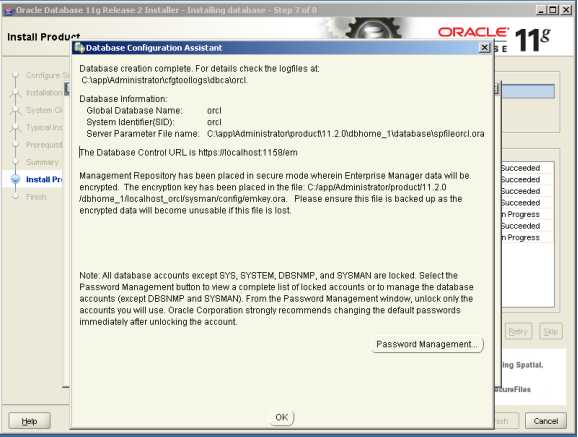578x437 pixels.
Task: Select the Summary step in sidebar
Action: [x=42, y=162]
